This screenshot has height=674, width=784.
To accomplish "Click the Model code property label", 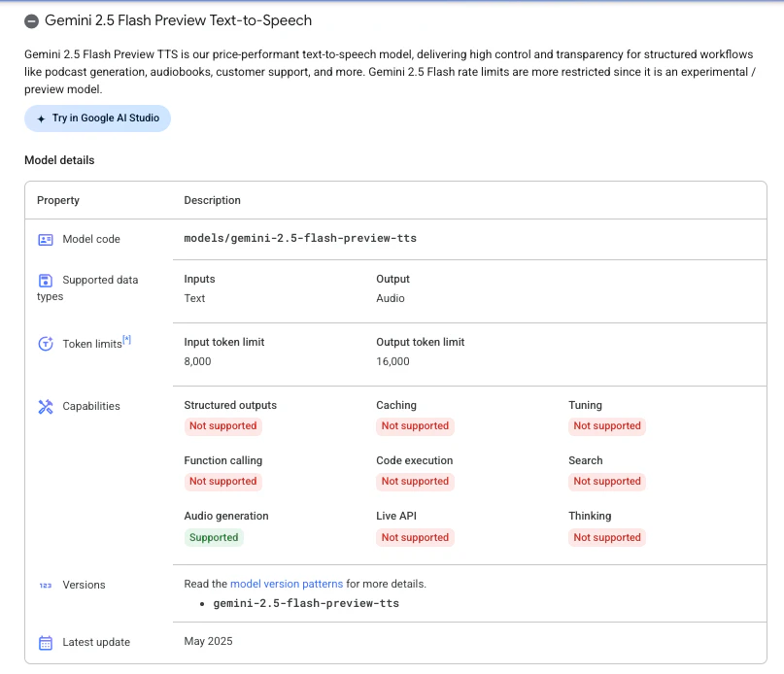I will 91,240.
